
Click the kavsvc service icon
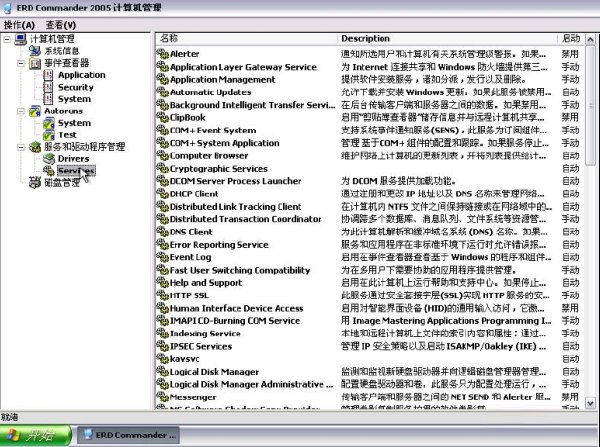pos(163,359)
